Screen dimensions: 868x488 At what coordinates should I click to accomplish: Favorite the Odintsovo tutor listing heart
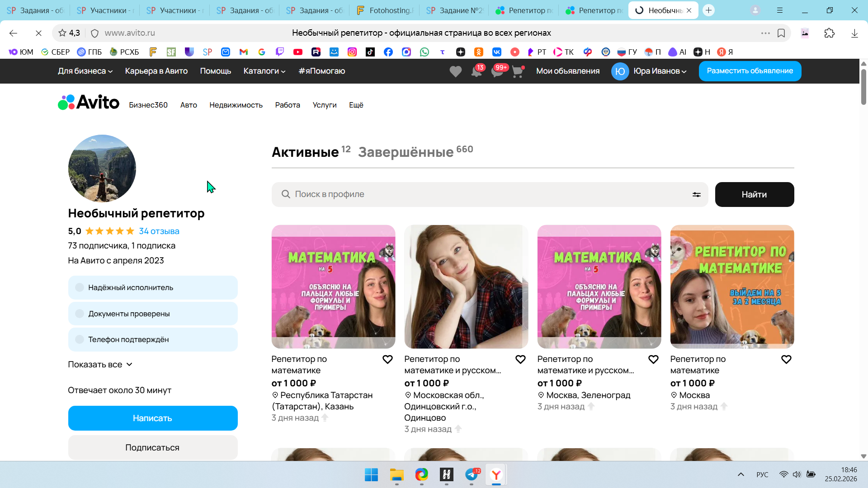pos(520,359)
